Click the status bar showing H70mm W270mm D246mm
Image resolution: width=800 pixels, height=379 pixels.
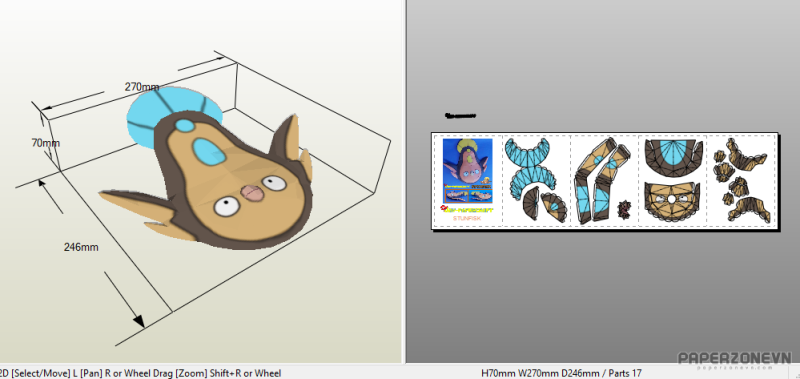coord(561,373)
